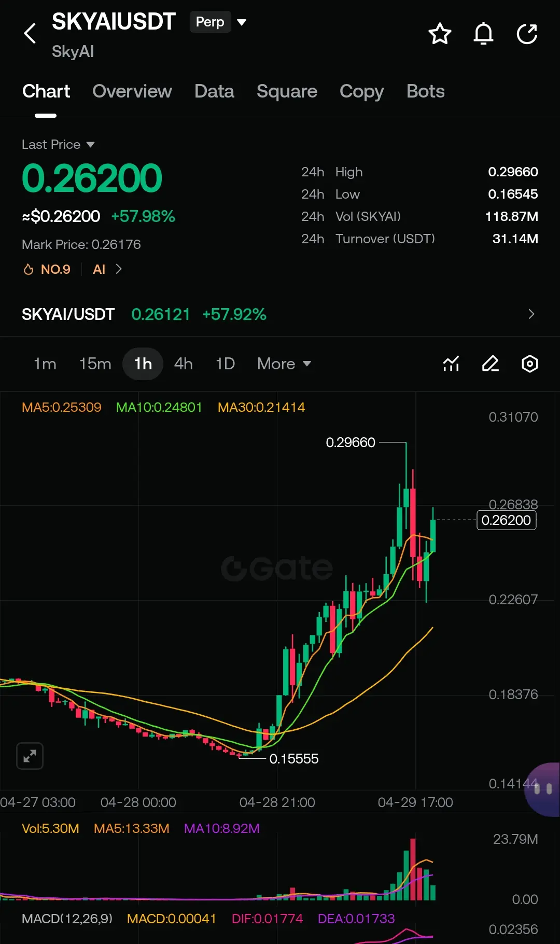Open the chart indicators icon

451,364
